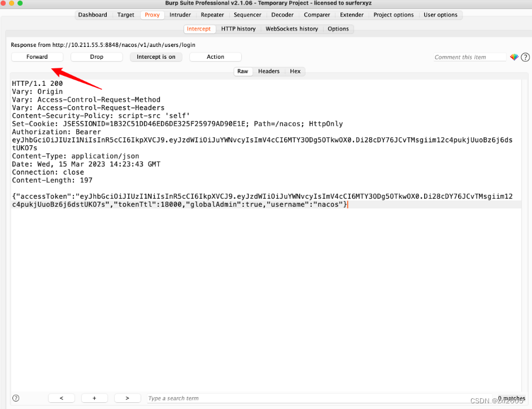Switch to the Dashboard tab
Screen dimensions: 532x409
point(93,15)
